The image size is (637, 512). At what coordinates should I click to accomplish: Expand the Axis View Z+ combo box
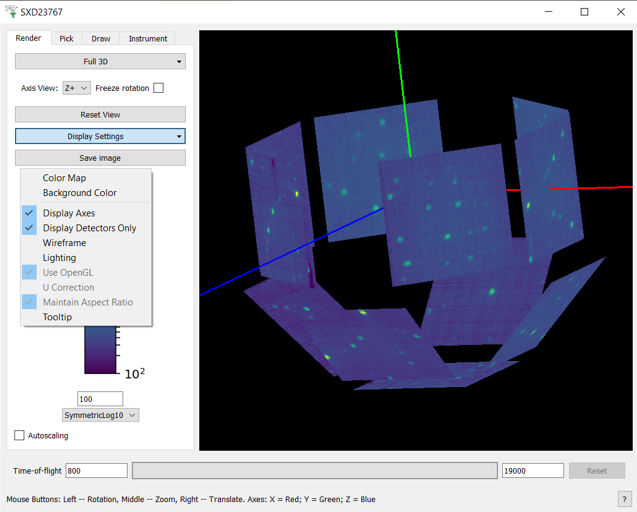[76, 88]
